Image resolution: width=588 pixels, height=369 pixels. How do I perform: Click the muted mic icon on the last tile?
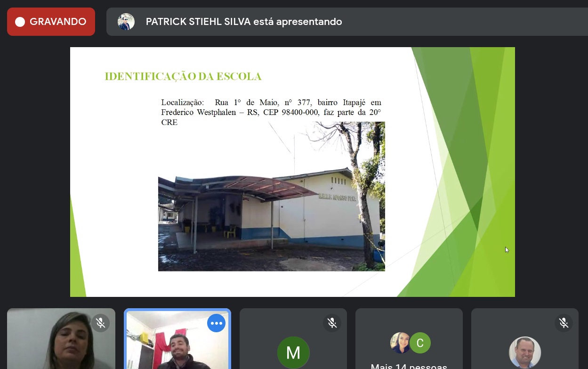click(x=564, y=323)
